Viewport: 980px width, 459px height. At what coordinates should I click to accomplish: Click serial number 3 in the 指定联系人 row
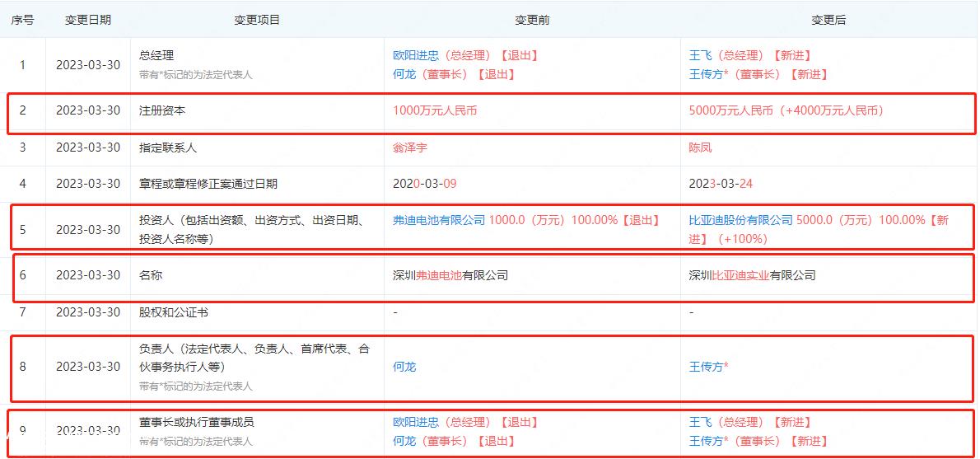(22, 148)
